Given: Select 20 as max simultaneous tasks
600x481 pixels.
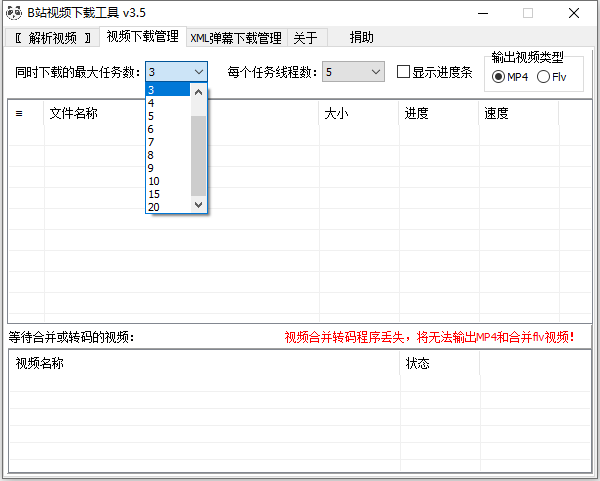Looking at the screenshot, I should click(x=168, y=207).
